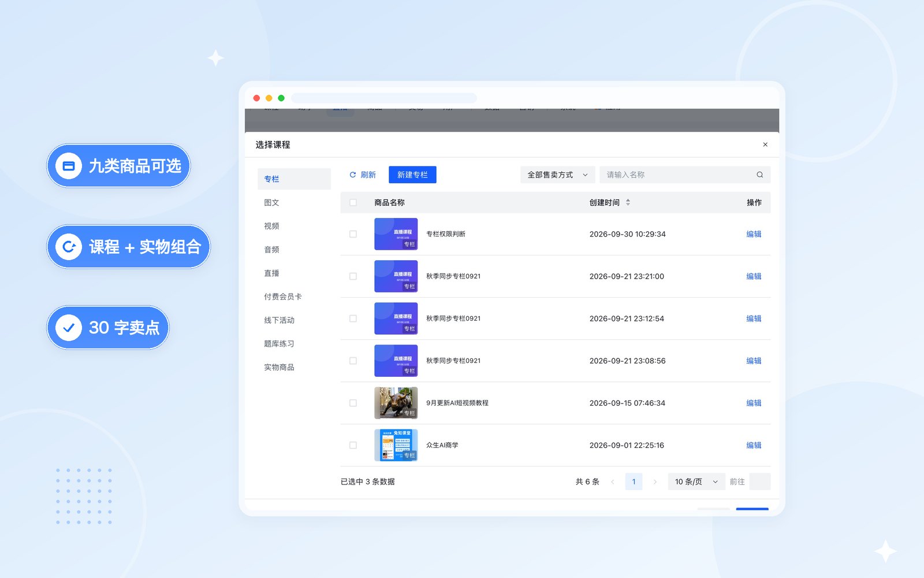Click the 9月更新AI短视频教程 course name
This screenshot has height=578, width=924.
(x=457, y=403)
